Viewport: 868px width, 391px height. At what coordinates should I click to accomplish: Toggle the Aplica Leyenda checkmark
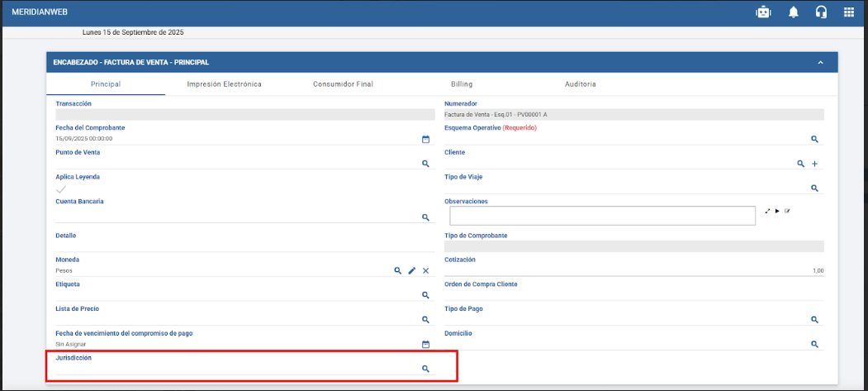pos(61,189)
